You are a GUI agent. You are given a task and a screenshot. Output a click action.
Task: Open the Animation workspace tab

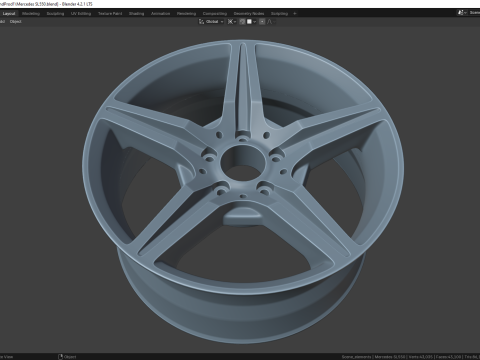coord(160,14)
